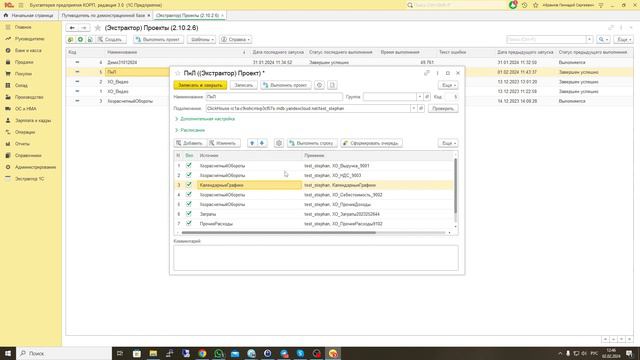
Task: Open Ещё menu in Проекты list toolbar
Action: 624,40
